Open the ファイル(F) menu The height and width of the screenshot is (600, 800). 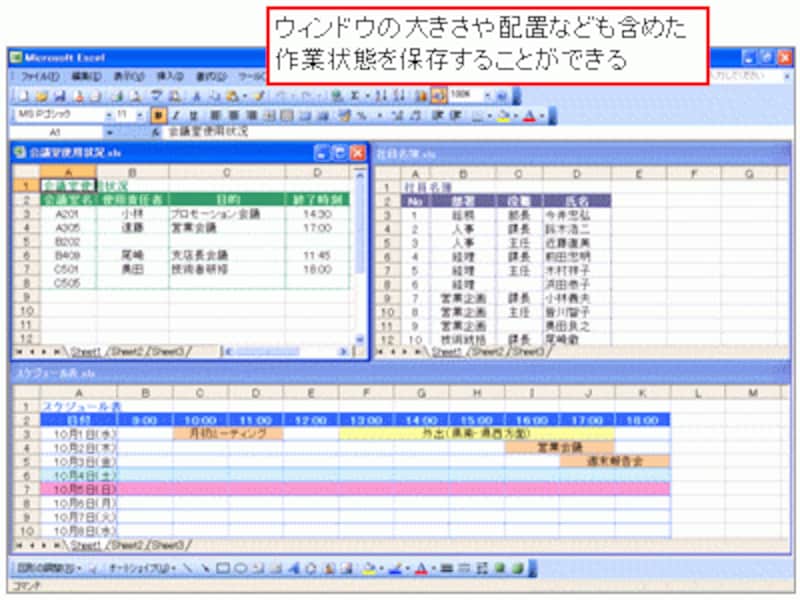tap(40, 77)
